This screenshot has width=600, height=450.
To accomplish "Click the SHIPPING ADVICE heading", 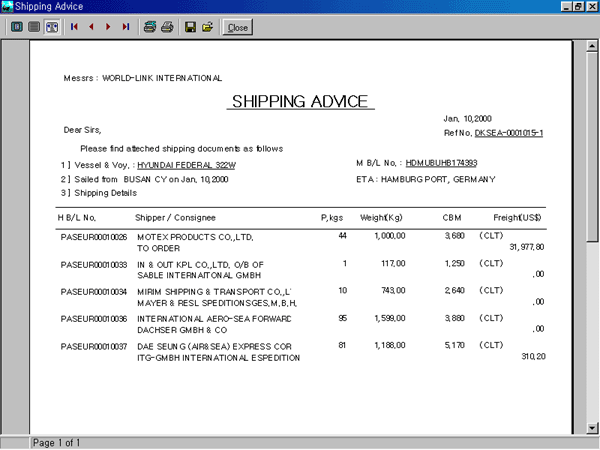I will (x=300, y=102).
